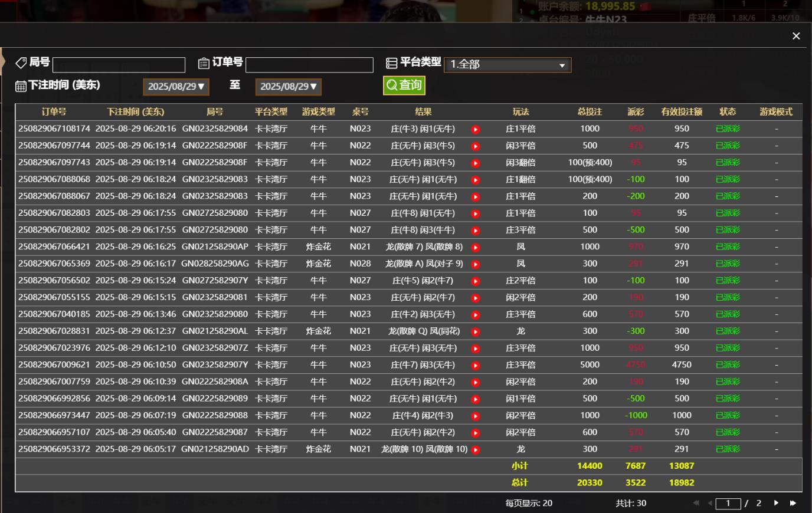Focus the 订单号 text box
The width and height of the screenshot is (812, 513).
pyautogui.click(x=309, y=65)
